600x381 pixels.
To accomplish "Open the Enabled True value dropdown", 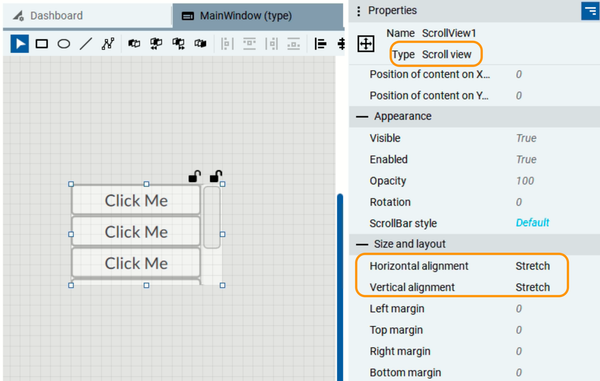I will [526, 160].
